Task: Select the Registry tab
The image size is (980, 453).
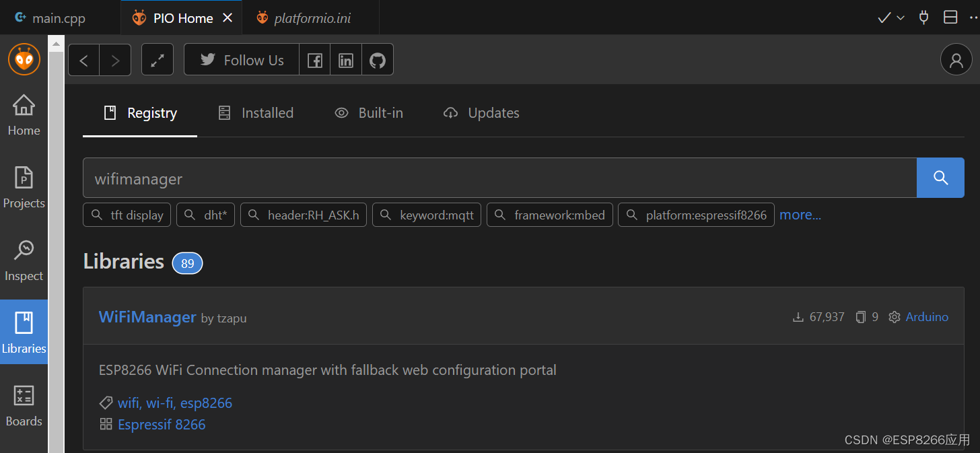Action: (140, 113)
